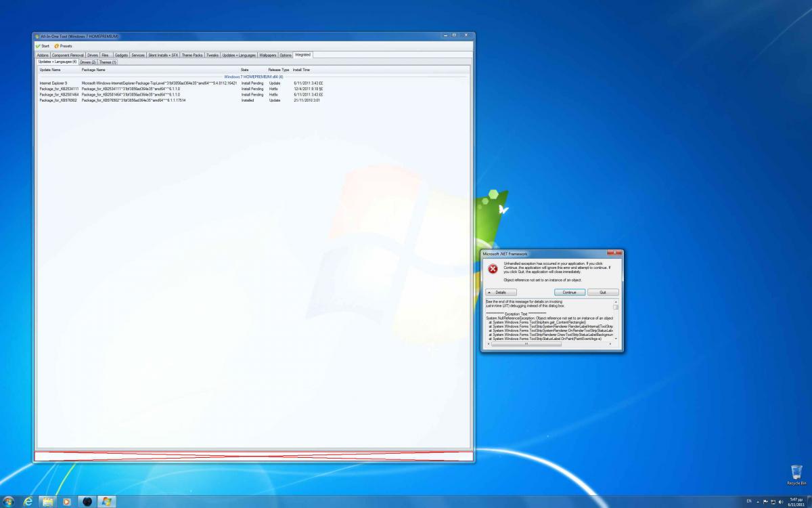Close the Microsoft .NET Framework dialog
Image resolution: width=812 pixels, height=508 pixels.
[614, 253]
